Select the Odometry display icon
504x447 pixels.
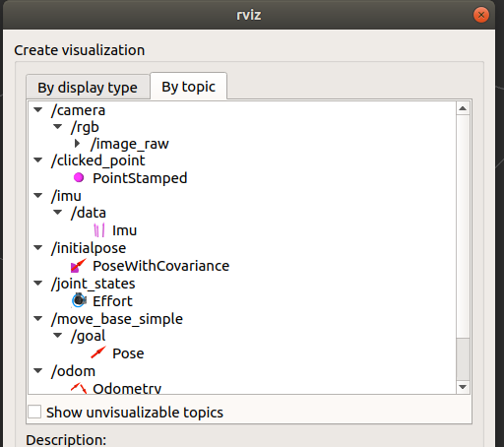(79, 388)
